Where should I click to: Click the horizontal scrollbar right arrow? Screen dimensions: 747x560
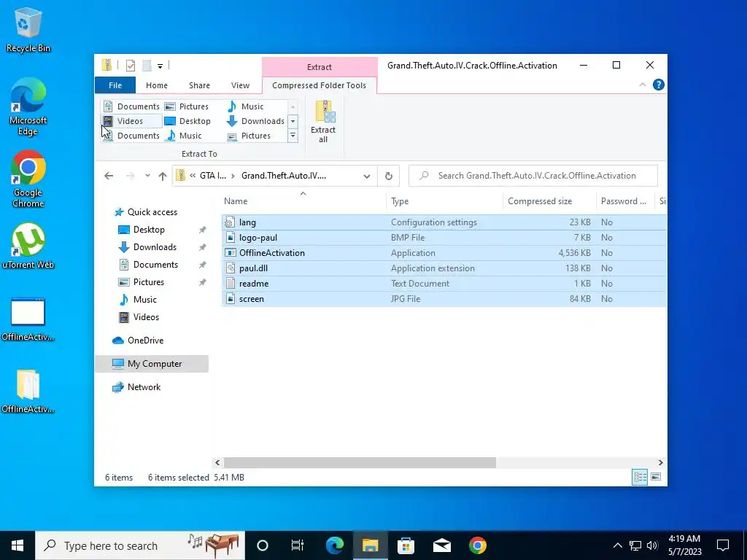click(660, 462)
